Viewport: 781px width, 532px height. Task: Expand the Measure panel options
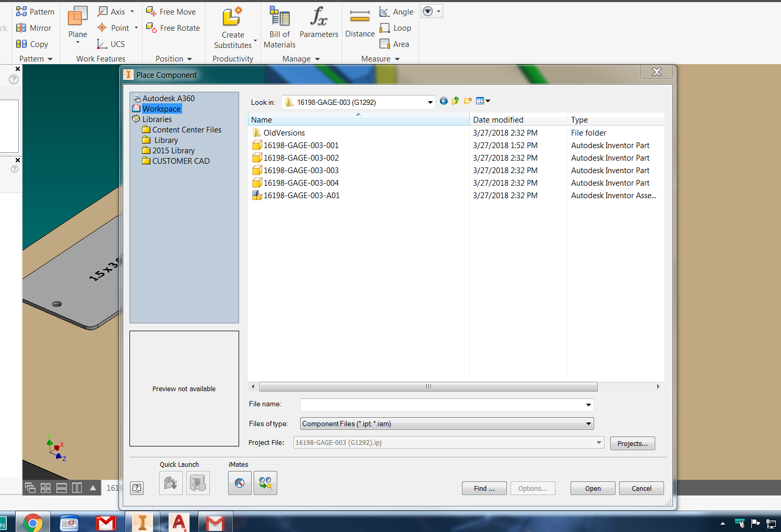tap(397, 58)
